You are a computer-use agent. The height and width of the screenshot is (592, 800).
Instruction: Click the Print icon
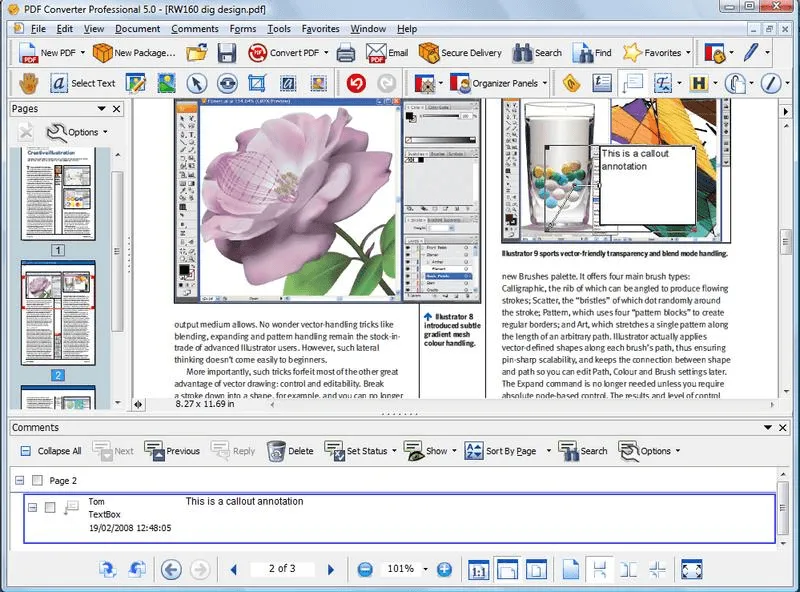pos(346,53)
